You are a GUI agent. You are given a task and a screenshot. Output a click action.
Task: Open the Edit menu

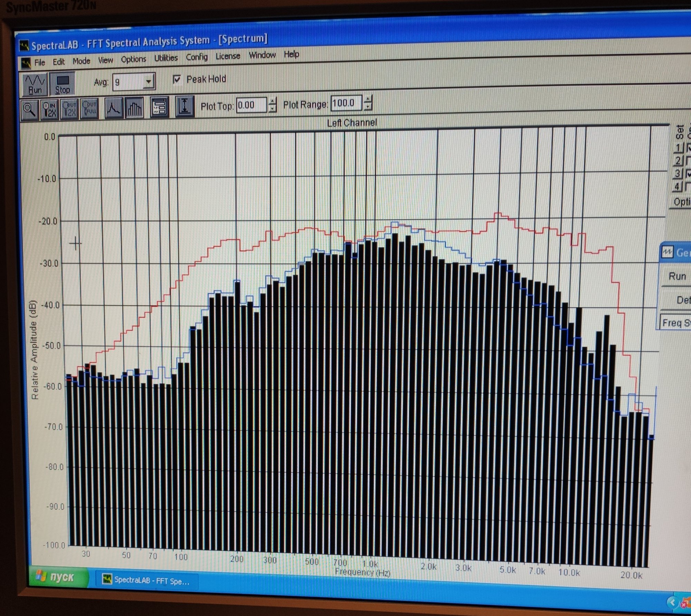[59, 62]
